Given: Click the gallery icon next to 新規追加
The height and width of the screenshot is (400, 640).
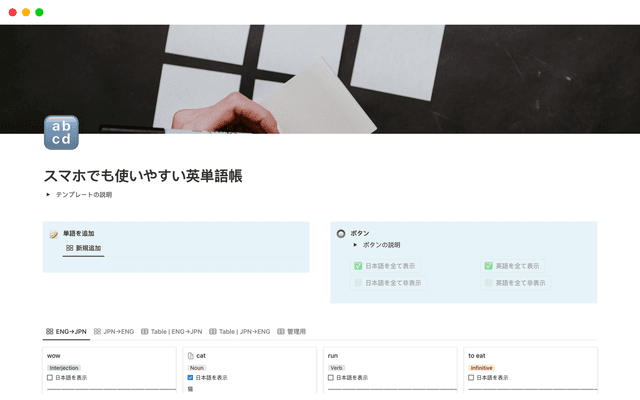Looking at the screenshot, I should (x=69, y=248).
